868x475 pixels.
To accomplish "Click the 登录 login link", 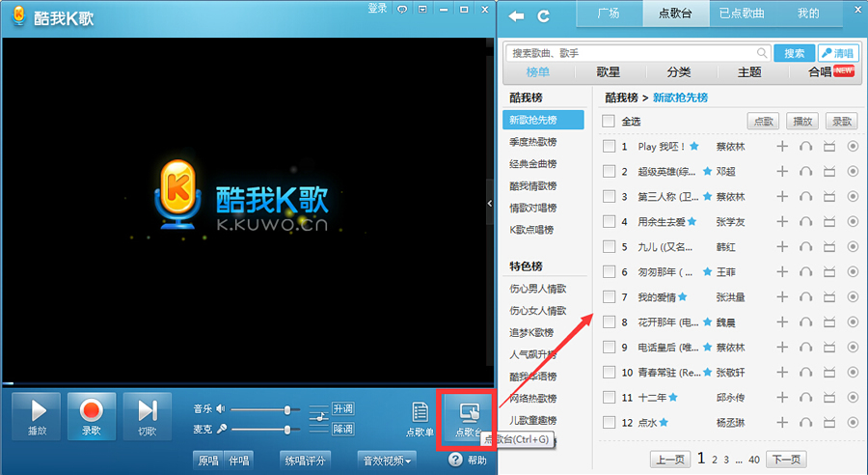I will point(377,9).
